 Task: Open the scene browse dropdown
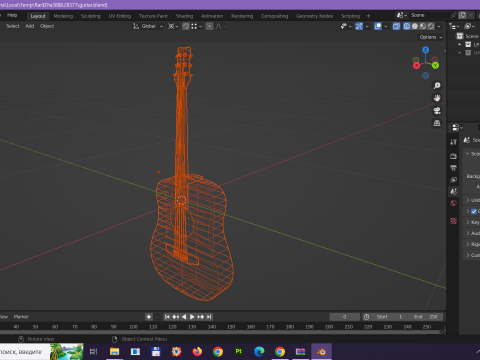pos(401,15)
